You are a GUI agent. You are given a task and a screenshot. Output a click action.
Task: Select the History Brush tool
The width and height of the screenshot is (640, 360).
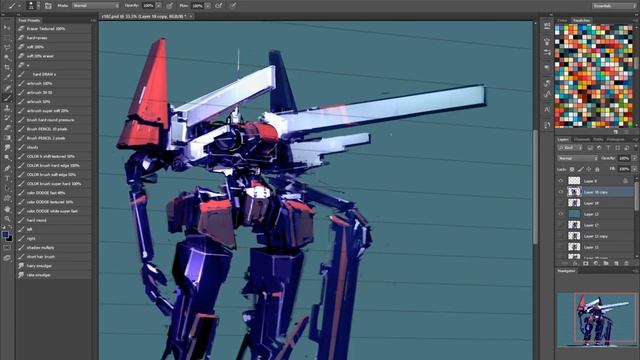click(x=7, y=118)
